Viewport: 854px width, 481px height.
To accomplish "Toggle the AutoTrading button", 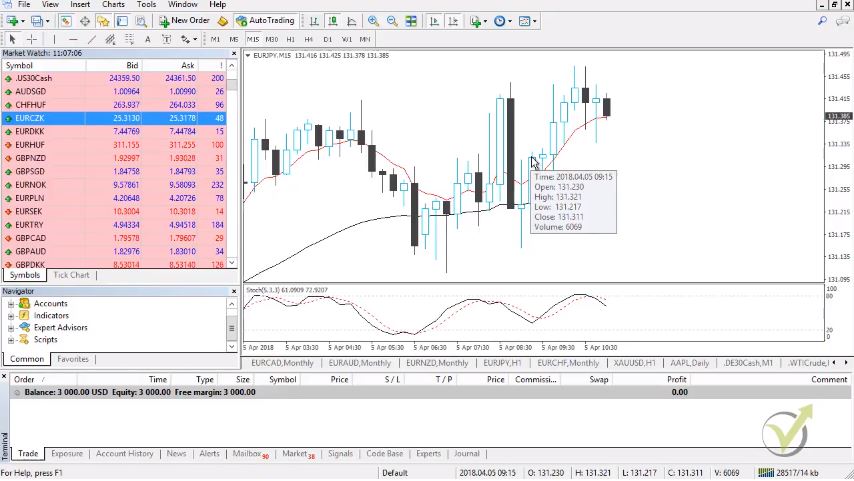I will [x=265, y=20].
